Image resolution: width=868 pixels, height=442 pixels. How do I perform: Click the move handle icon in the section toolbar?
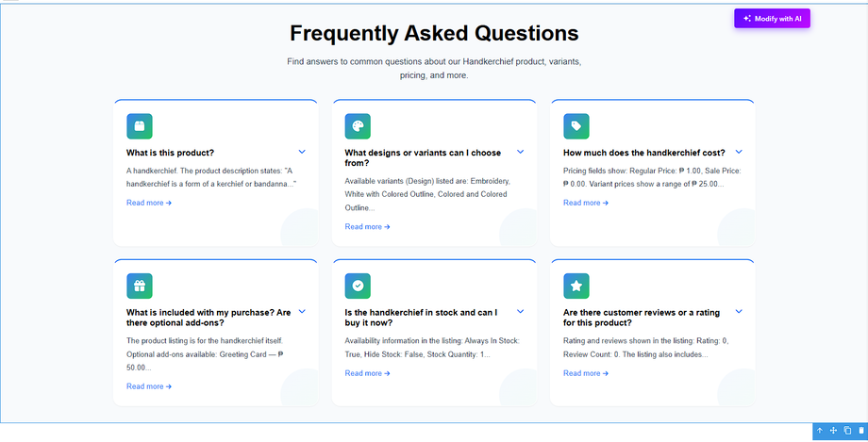834,431
